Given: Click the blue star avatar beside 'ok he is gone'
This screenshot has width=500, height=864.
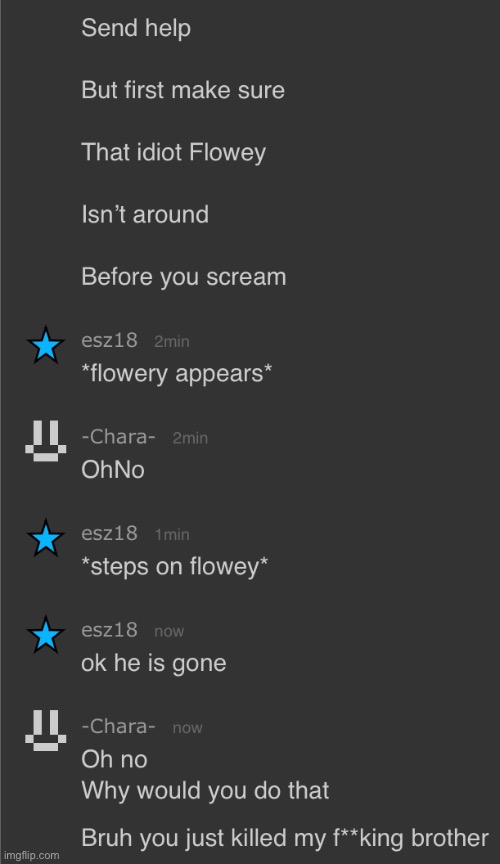Looking at the screenshot, I should pos(46,634).
